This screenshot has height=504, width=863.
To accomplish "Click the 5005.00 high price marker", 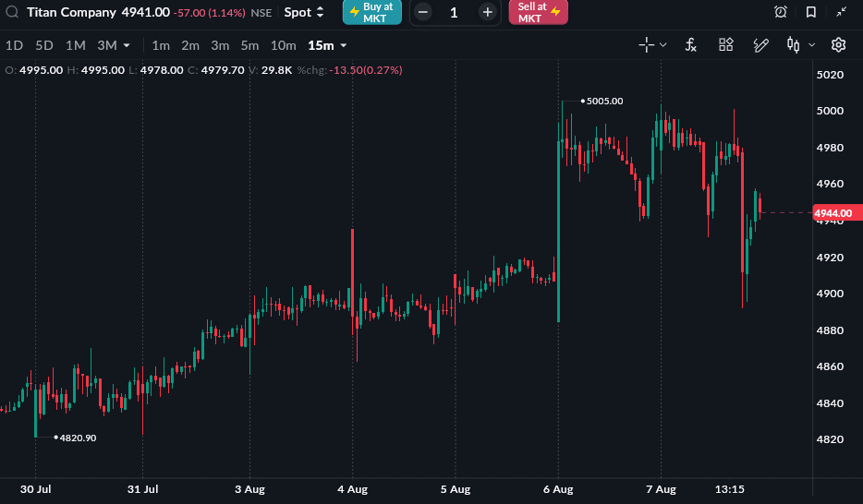I will (604, 102).
